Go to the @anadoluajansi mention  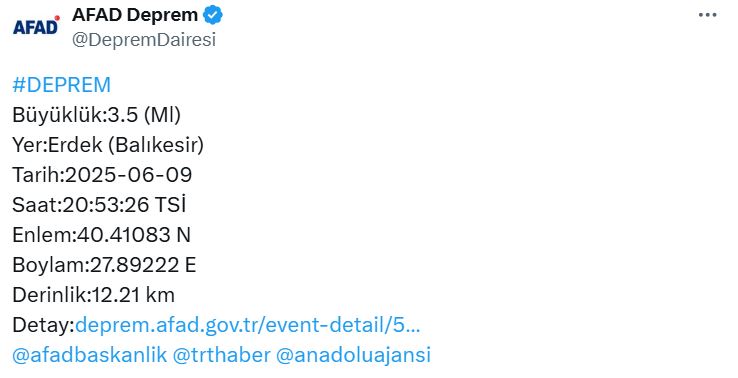pos(353,355)
